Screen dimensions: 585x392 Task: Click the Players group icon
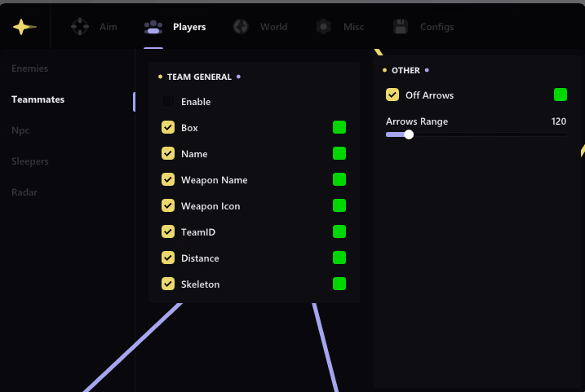click(153, 27)
